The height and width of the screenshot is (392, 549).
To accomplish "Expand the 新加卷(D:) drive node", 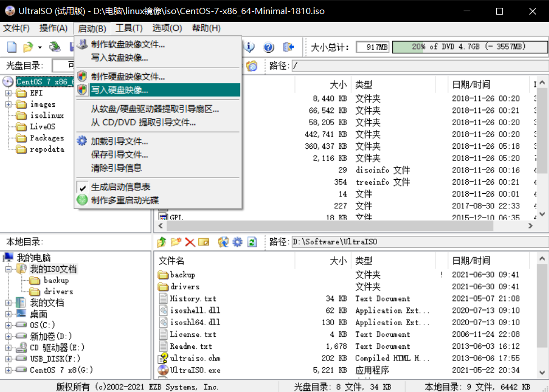I will (x=8, y=336).
